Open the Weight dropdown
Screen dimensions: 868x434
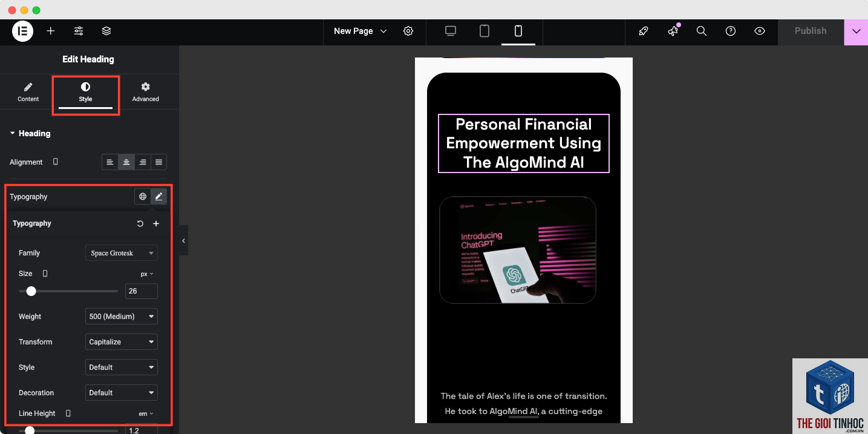click(122, 317)
